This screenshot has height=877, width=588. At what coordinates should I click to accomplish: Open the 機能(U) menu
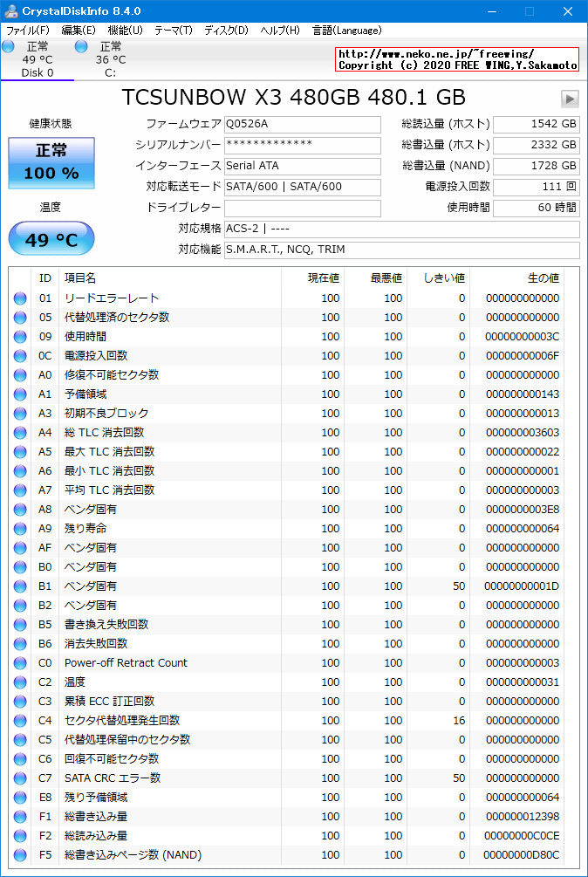126,31
